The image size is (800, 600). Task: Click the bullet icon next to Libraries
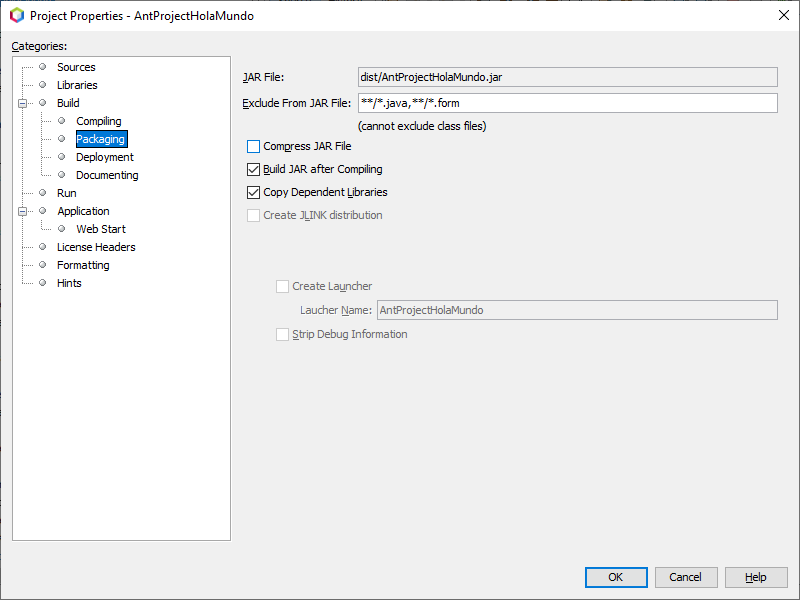[43, 85]
